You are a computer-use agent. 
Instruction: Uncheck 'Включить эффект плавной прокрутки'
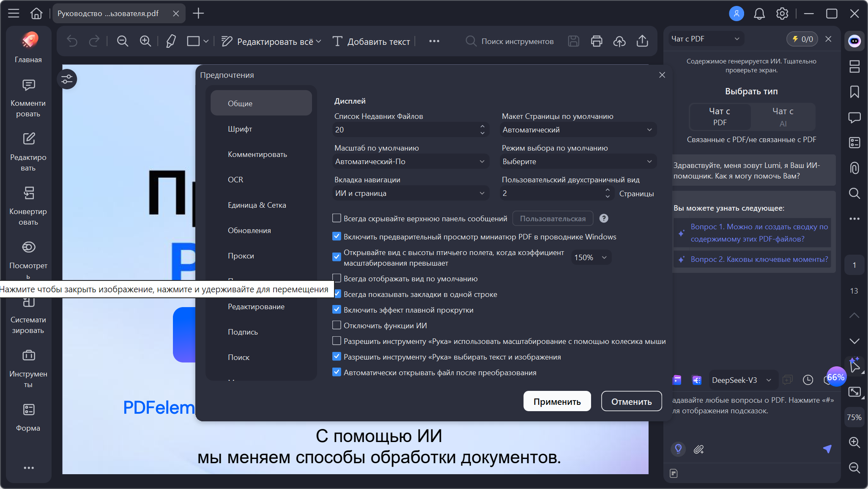pos(337,310)
